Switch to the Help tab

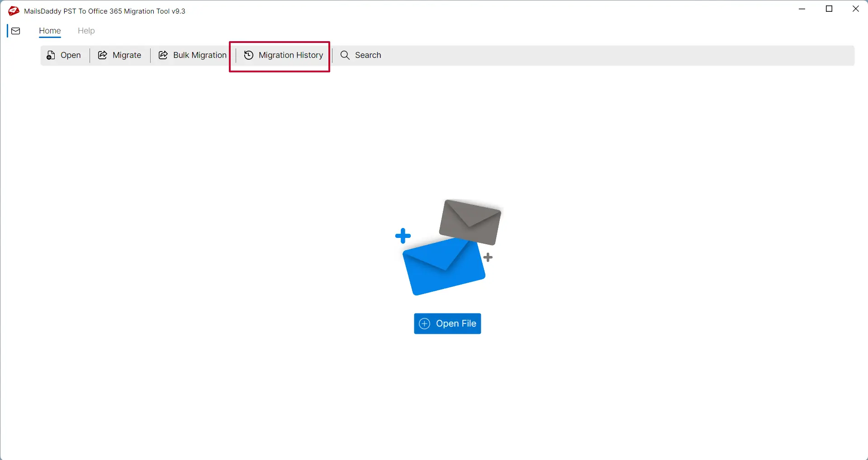[86, 31]
